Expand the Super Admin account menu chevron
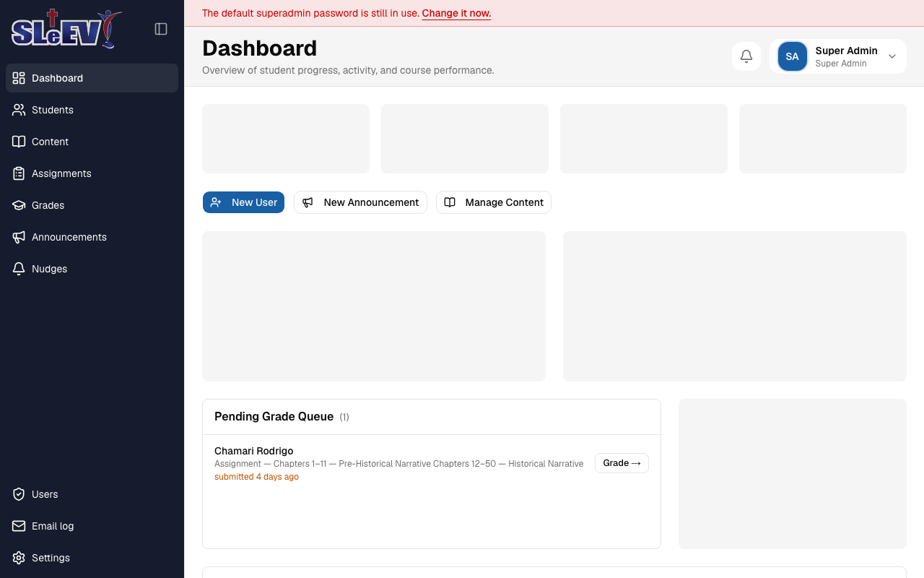This screenshot has width=924, height=578. 892,56
